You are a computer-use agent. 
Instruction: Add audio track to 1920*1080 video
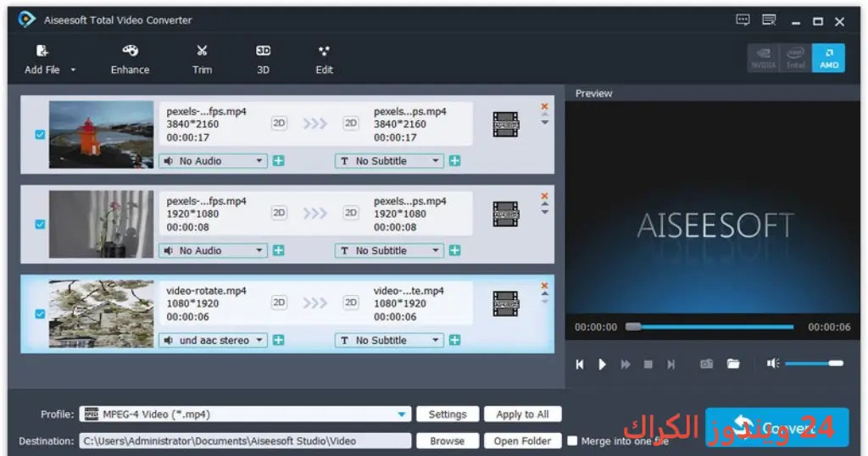[278, 251]
